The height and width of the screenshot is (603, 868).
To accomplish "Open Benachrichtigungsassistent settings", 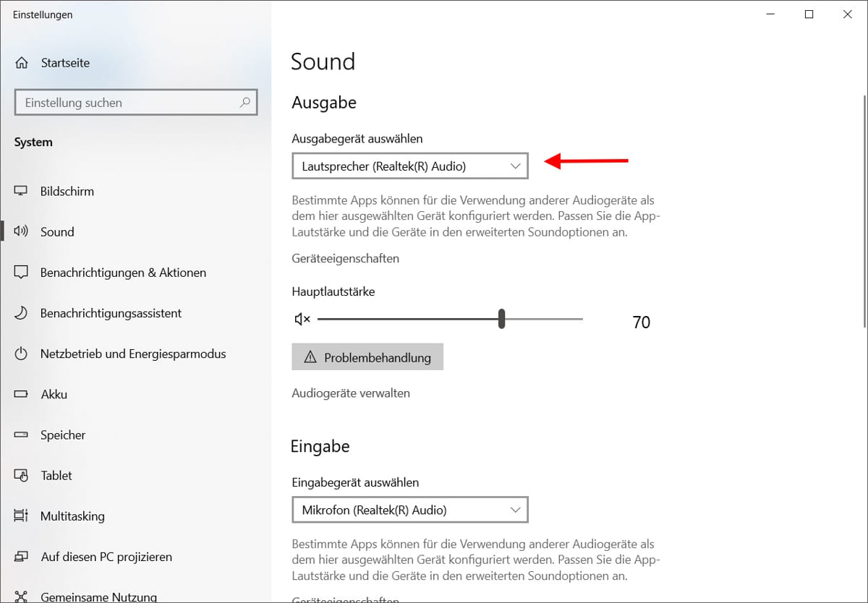I will (22, 312).
